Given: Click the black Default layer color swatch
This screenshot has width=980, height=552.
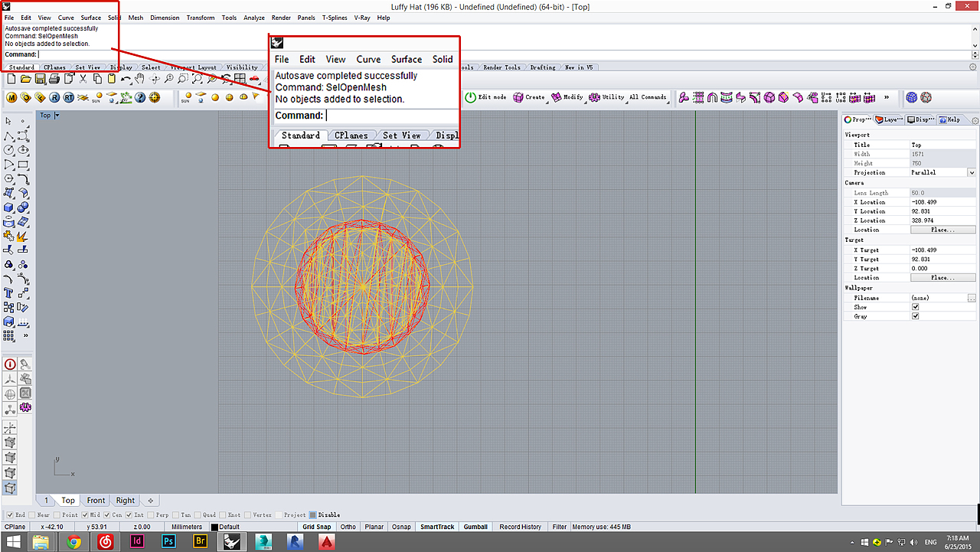Looking at the screenshot, I should click(x=215, y=528).
